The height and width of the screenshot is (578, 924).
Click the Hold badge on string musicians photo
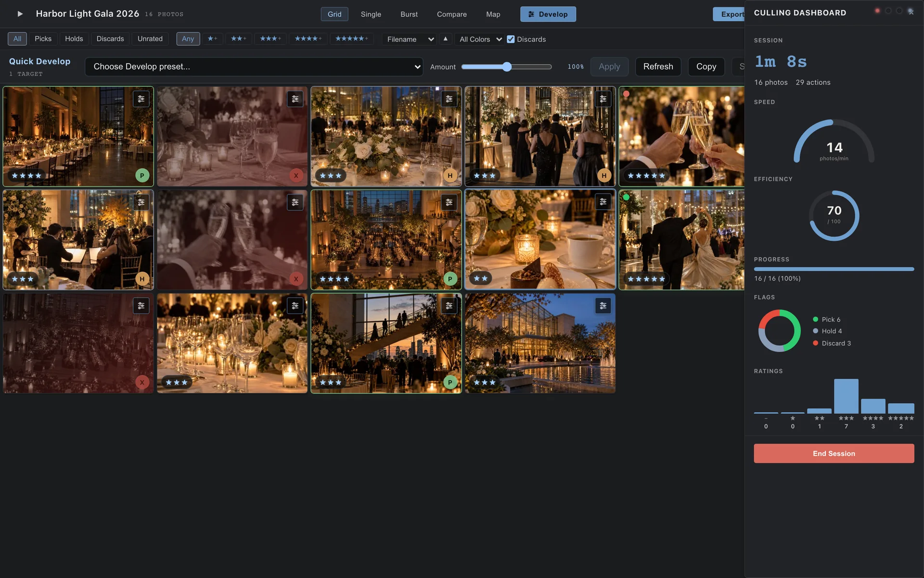142,279
